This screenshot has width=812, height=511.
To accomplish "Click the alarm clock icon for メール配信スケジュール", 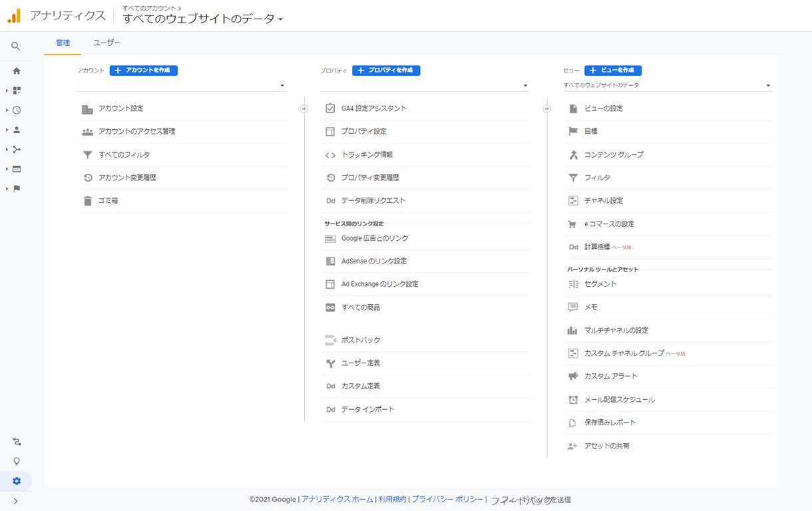I will coord(572,400).
